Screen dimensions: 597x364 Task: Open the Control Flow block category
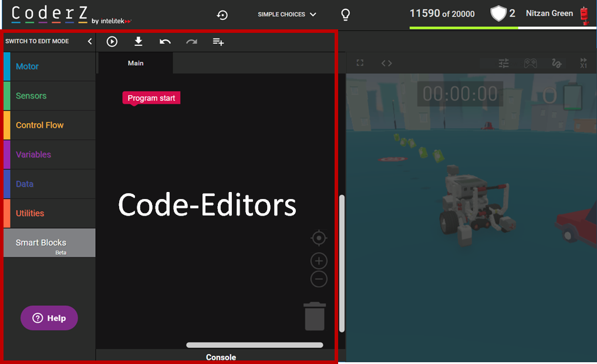49,125
